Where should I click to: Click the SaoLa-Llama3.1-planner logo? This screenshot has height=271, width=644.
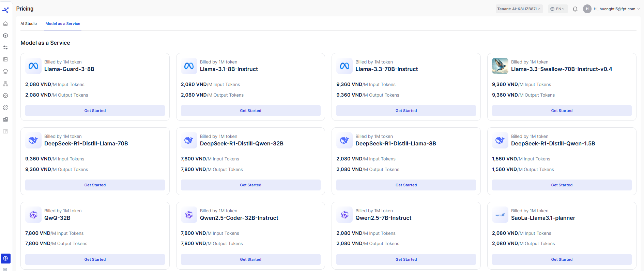500,215
